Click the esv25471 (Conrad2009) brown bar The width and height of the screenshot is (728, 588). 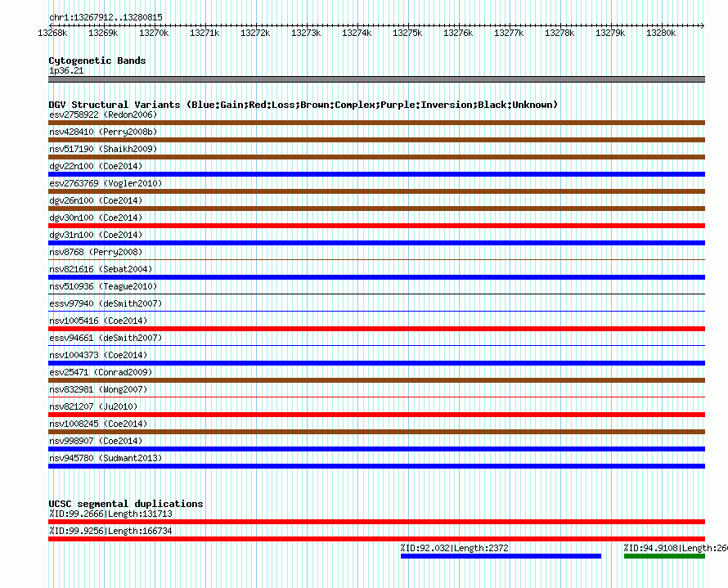[x=376, y=380]
